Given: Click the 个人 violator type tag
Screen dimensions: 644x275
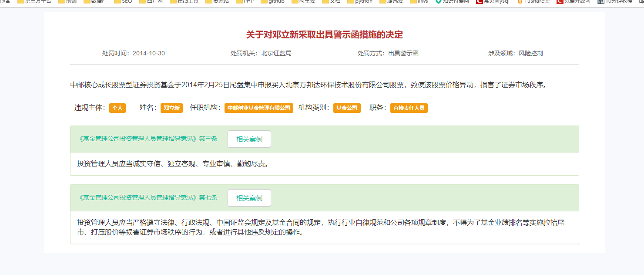Looking at the screenshot, I should pyautogui.click(x=117, y=108).
